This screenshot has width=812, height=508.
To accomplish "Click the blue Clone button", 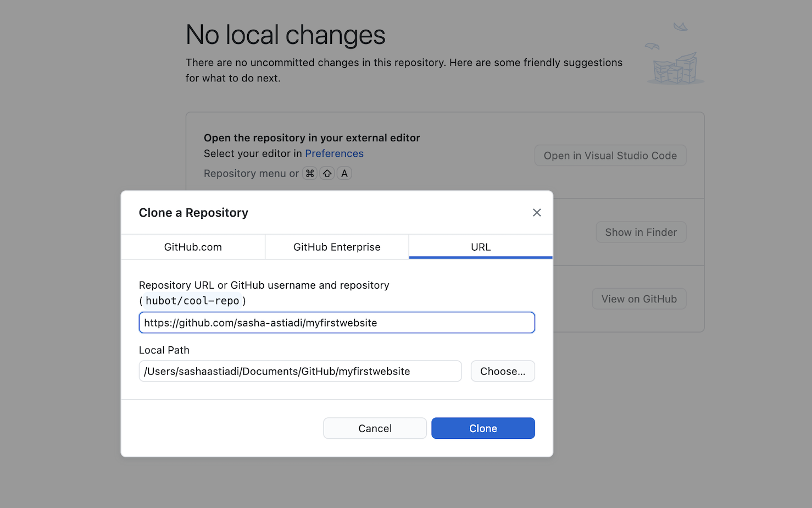I will click(x=483, y=428).
